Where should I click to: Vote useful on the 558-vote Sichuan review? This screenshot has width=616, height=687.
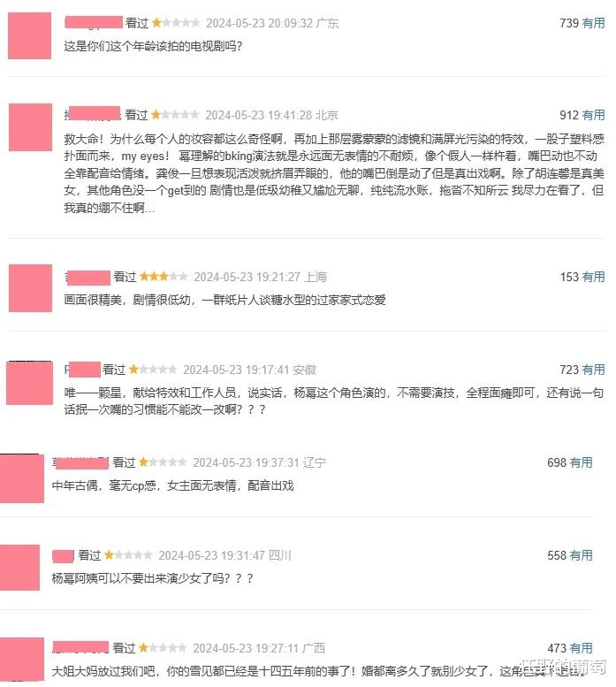pyautogui.click(x=581, y=555)
